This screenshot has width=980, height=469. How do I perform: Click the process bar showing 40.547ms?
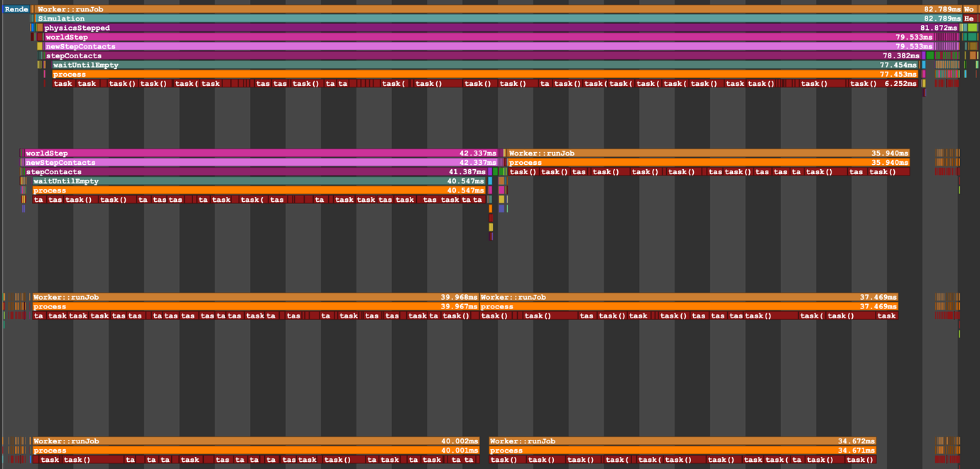tap(259, 190)
